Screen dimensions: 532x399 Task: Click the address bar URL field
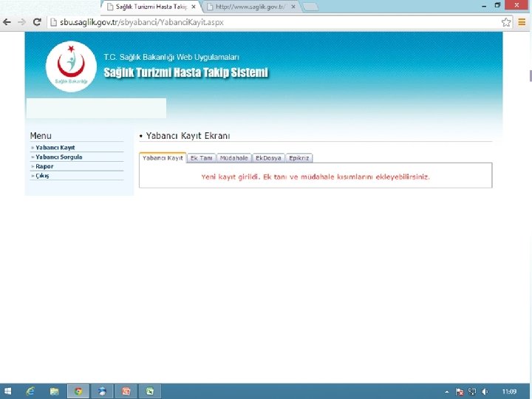click(x=275, y=22)
